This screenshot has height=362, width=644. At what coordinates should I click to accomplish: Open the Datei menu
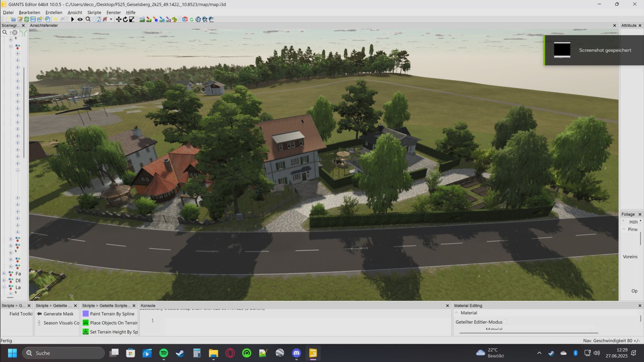8,12
